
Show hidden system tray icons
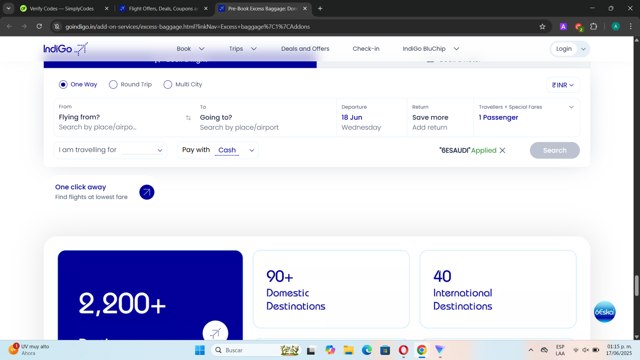[531, 350]
